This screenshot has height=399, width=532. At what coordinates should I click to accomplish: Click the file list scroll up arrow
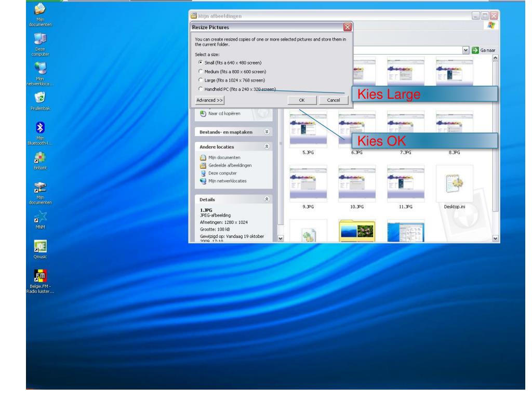point(495,58)
